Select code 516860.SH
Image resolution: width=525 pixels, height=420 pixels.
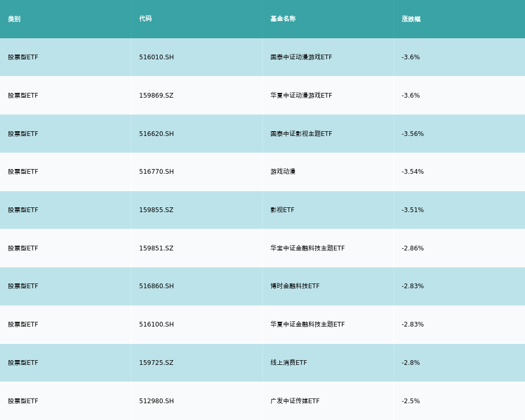(x=156, y=286)
